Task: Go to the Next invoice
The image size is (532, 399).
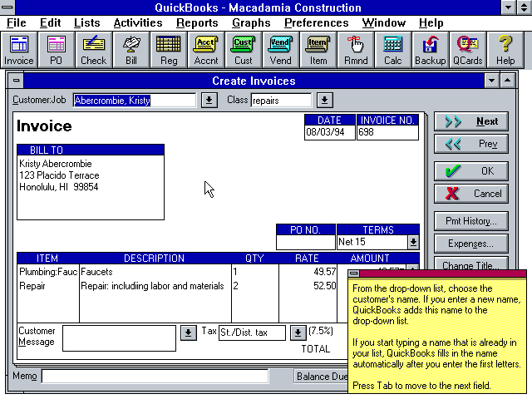Action: click(x=471, y=121)
